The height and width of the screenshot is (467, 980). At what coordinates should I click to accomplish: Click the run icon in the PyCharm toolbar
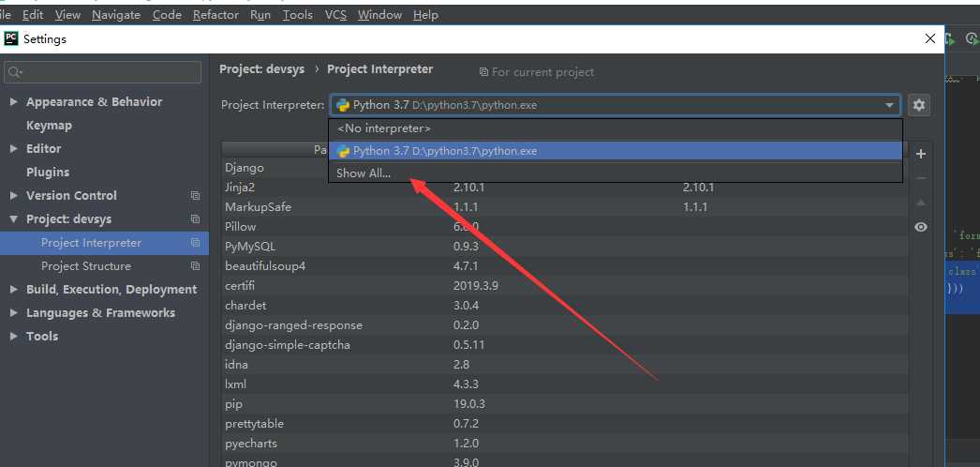pyautogui.click(x=950, y=39)
